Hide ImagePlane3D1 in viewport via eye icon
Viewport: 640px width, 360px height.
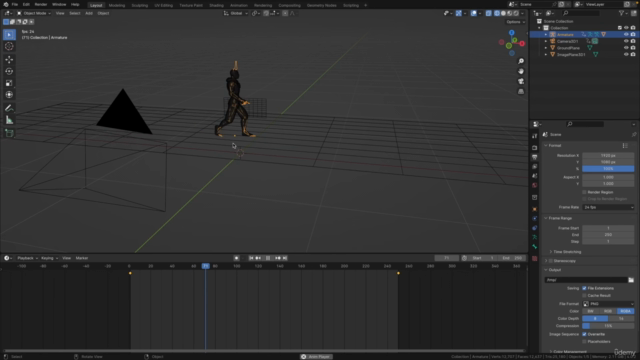[626, 54]
